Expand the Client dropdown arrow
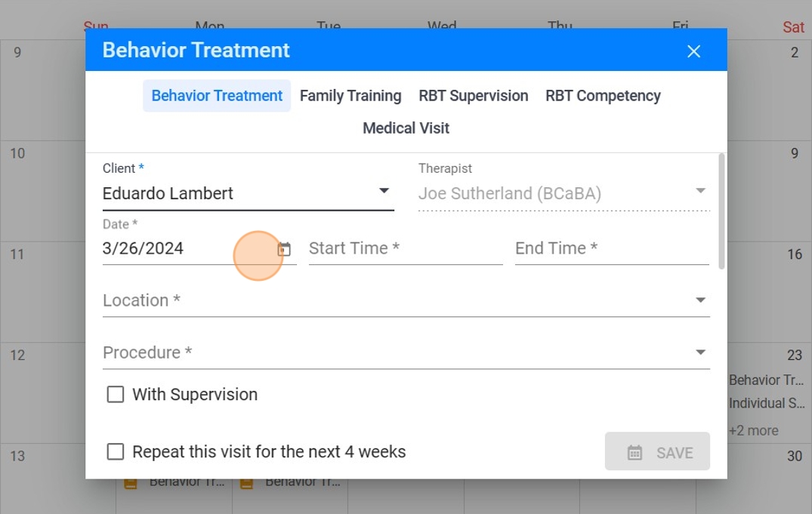This screenshot has height=514, width=812. click(384, 192)
